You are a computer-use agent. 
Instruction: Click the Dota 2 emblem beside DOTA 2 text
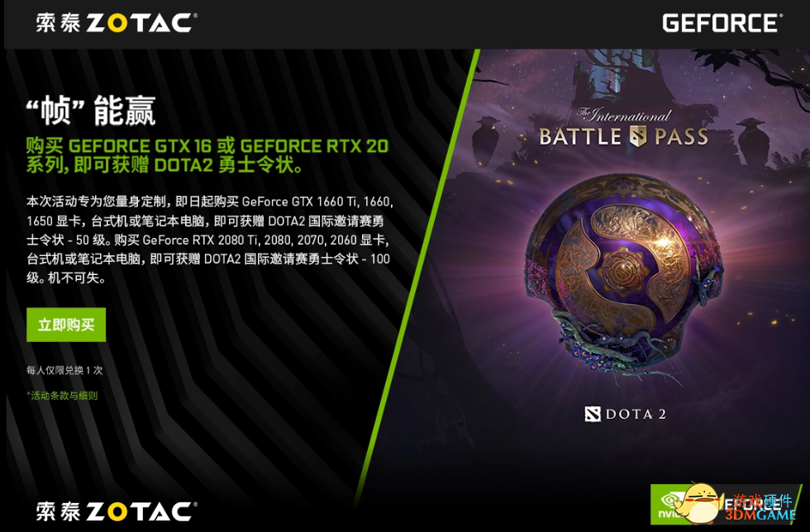pyautogui.click(x=593, y=414)
